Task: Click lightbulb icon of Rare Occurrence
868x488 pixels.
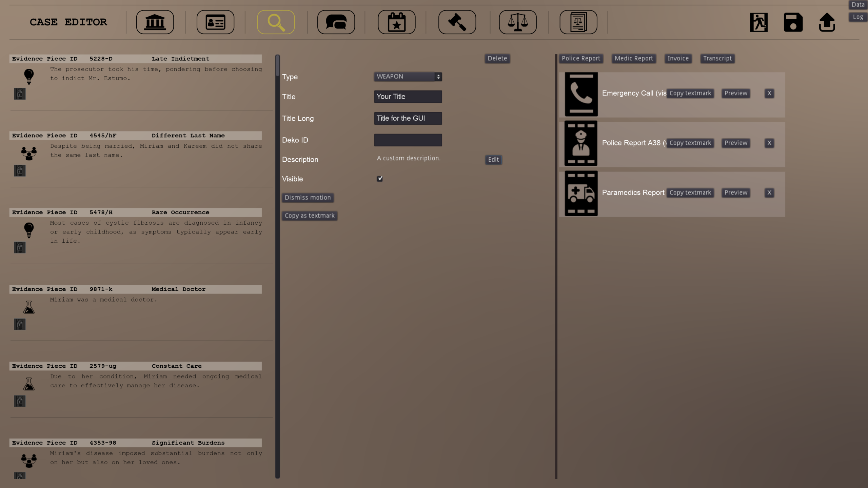Action: (x=29, y=230)
